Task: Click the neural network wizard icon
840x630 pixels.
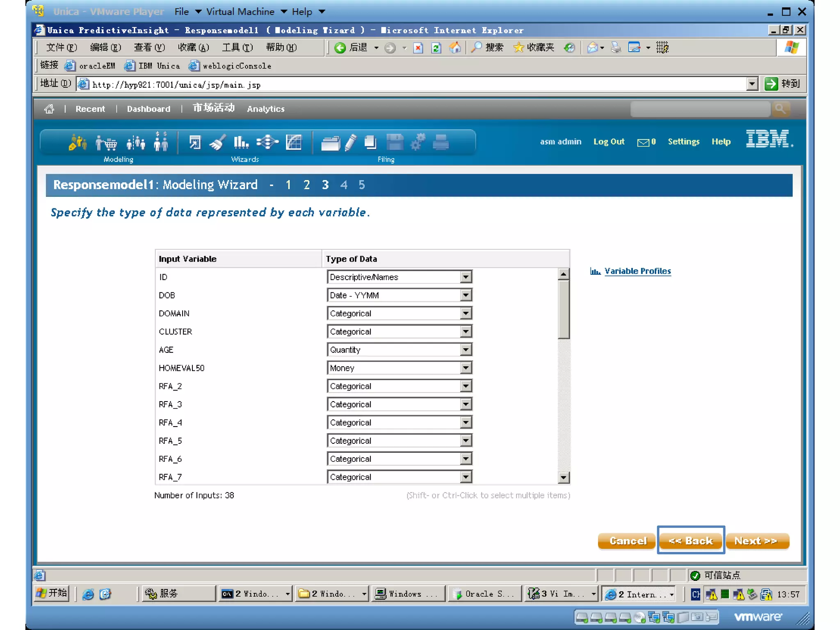Action: click(267, 142)
